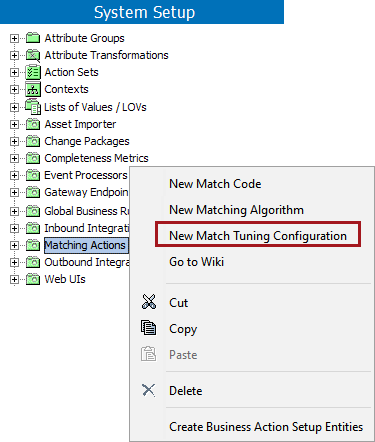Choose New Match Code from context menu
Image resolution: width=375 pixels, height=442 pixels.
click(215, 184)
